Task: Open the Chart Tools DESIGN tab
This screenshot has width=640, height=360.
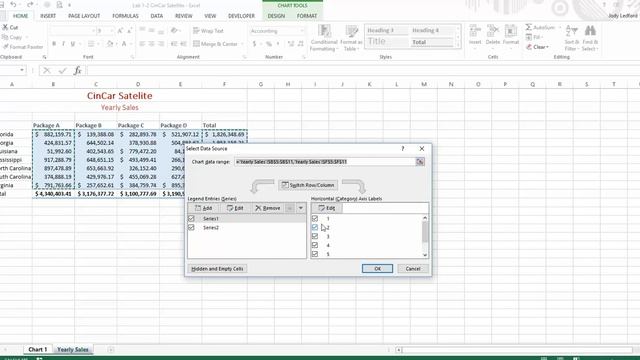Action: tap(276, 16)
